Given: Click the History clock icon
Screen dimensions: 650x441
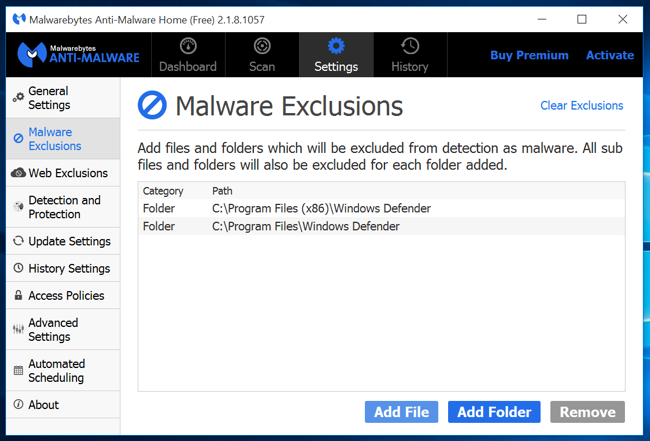Looking at the screenshot, I should (410, 46).
